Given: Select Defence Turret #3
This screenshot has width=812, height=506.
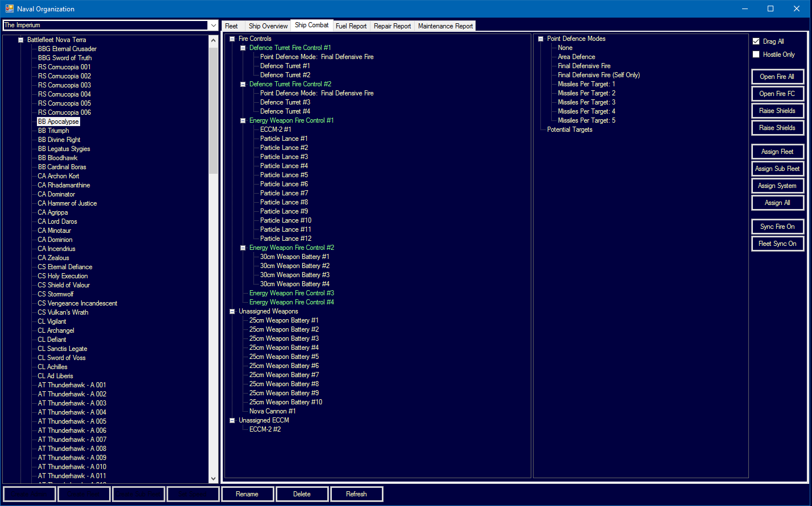Looking at the screenshot, I should [285, 102].
